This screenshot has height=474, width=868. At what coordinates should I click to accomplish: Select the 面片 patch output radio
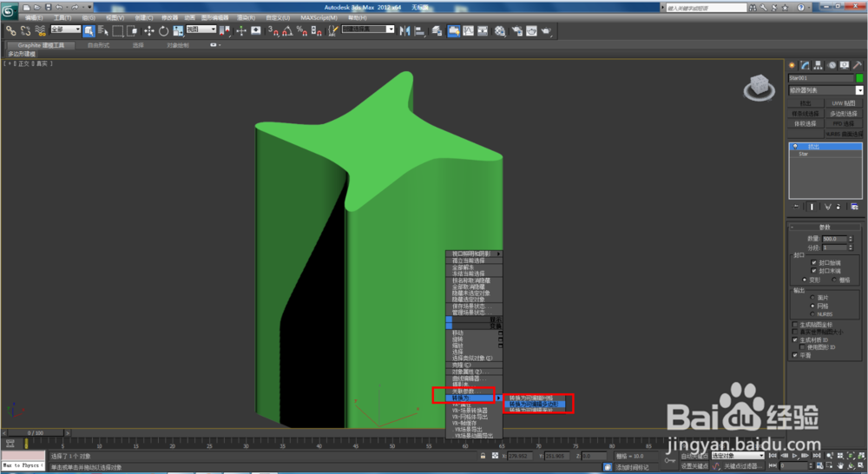click(812, 298)
